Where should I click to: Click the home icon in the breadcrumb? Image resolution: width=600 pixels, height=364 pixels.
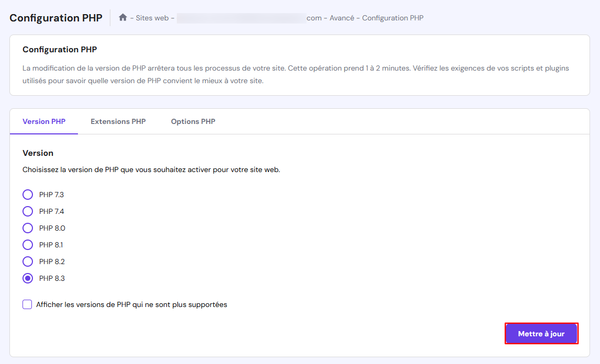[x=122, y=17]
